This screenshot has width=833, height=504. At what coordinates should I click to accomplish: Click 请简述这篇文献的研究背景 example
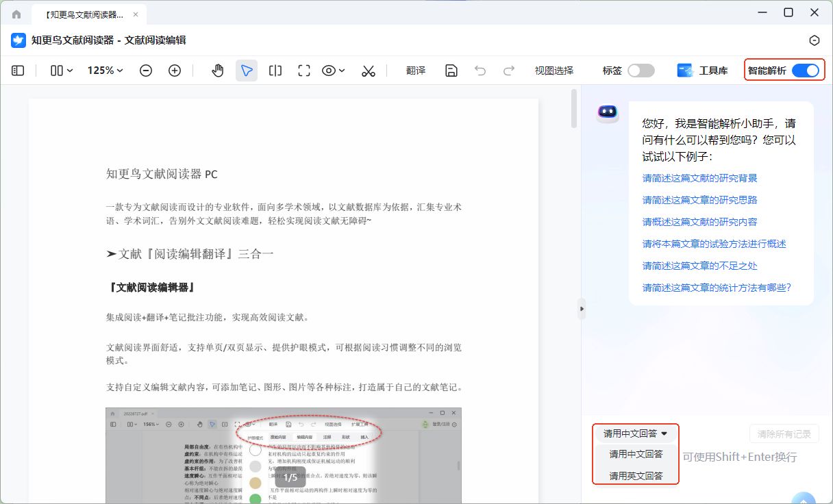tap(699, 178)
